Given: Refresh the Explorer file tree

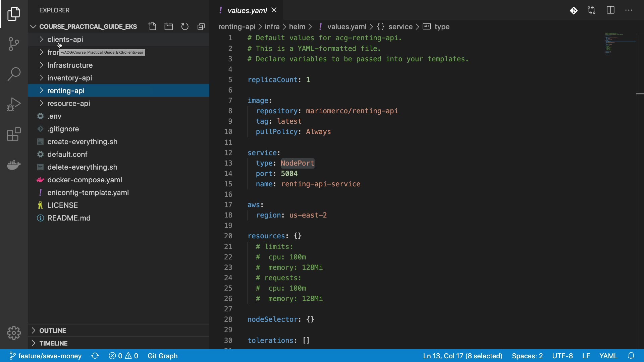Looking at the screenshot, I should click(x=185, y=26).
